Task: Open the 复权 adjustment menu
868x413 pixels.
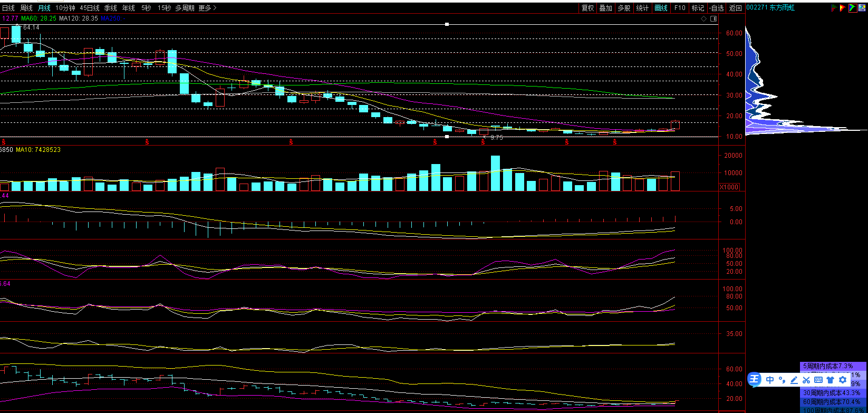Action: pos(588,8)
